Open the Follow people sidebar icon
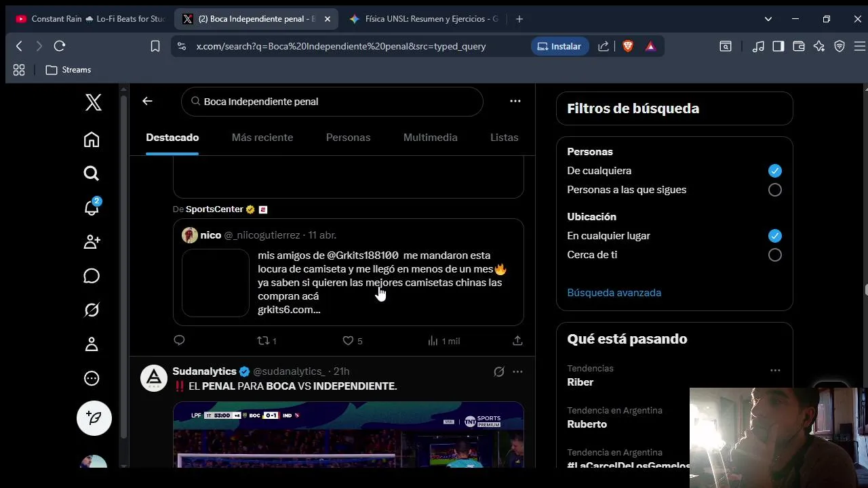The width and height of the screenshot is (868, 488). pyautogui.click(x=92, y=242)
